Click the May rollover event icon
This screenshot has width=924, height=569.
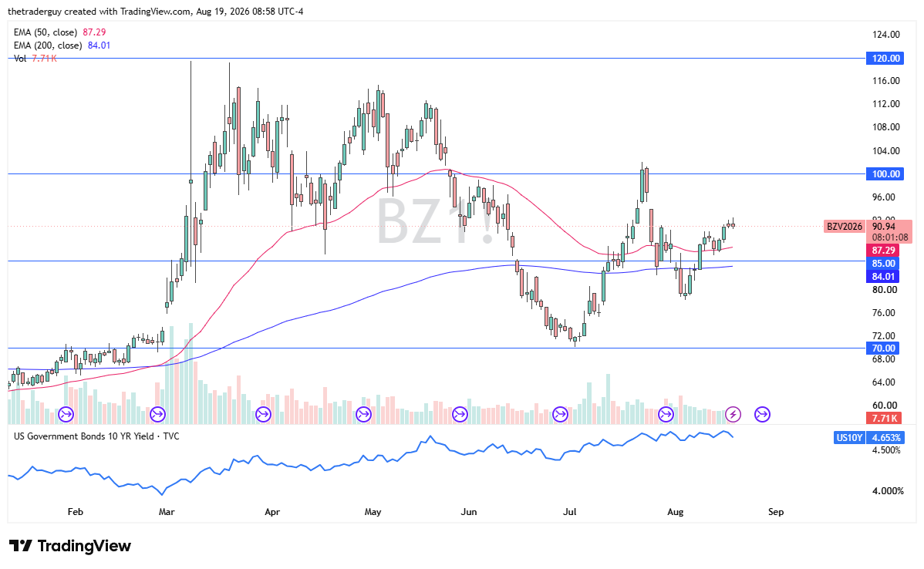click(x=363, y=415)
